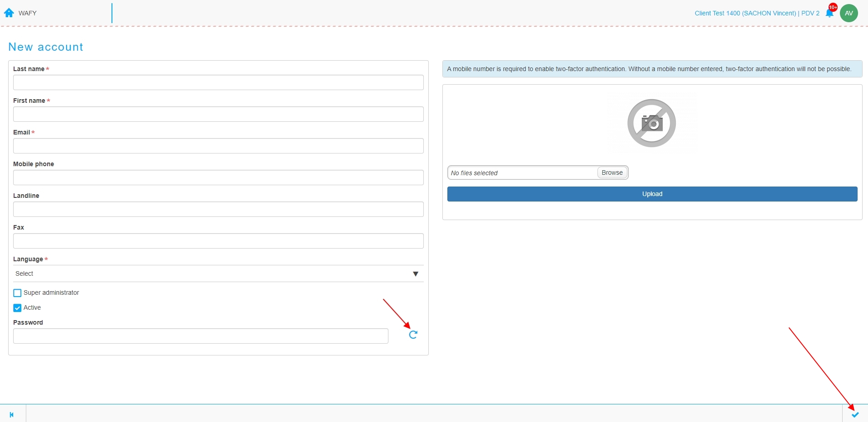This screenshot has height=422, width=868.
Task: Uncheck the Active checkbox
Action: tap(17, 308)
